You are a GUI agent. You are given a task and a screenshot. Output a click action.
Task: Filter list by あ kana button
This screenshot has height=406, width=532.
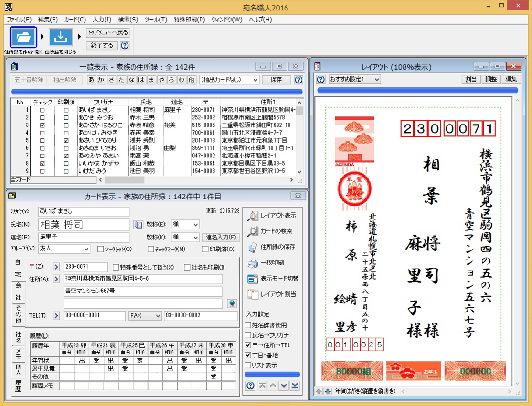91,80
